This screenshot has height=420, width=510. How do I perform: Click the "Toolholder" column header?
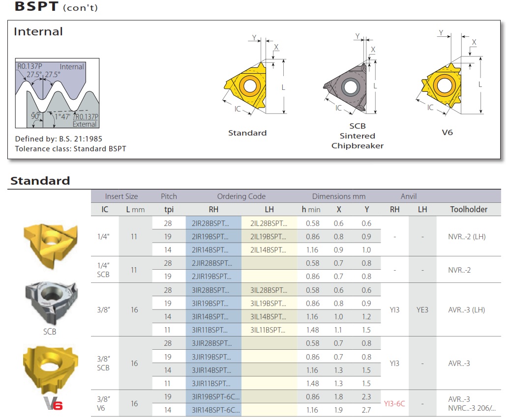point(469,210)
